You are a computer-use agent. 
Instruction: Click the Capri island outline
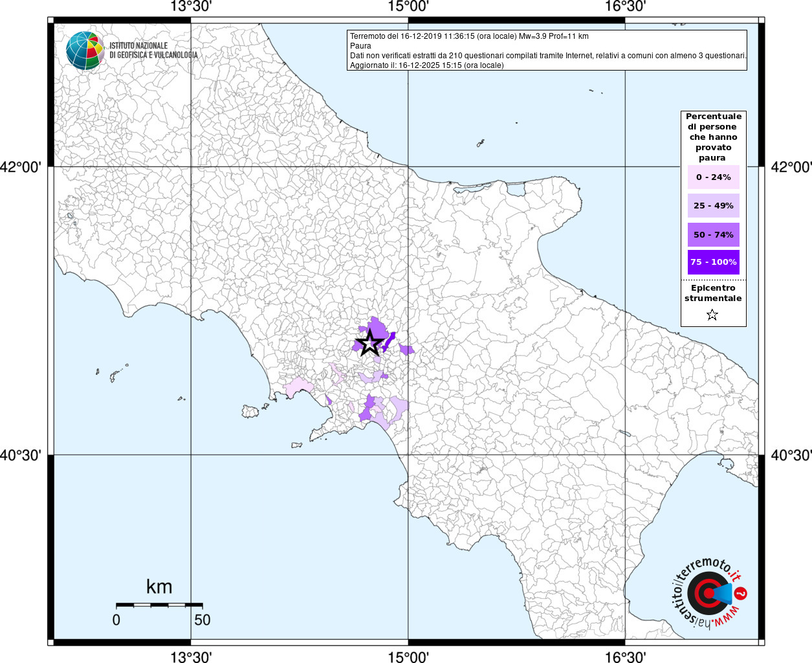pyautogui.click(x=297, y=445)
